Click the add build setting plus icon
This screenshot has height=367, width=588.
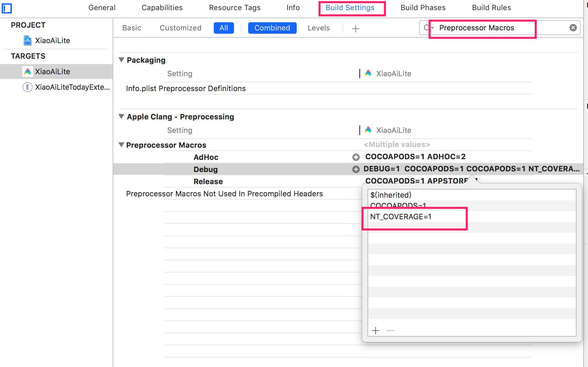click(x=355, y=29)
